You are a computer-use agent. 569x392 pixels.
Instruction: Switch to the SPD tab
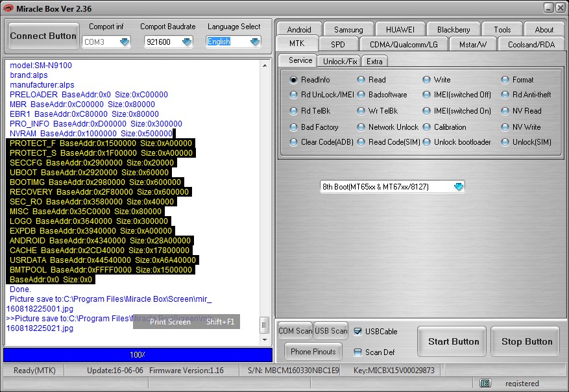pos(338,44)
